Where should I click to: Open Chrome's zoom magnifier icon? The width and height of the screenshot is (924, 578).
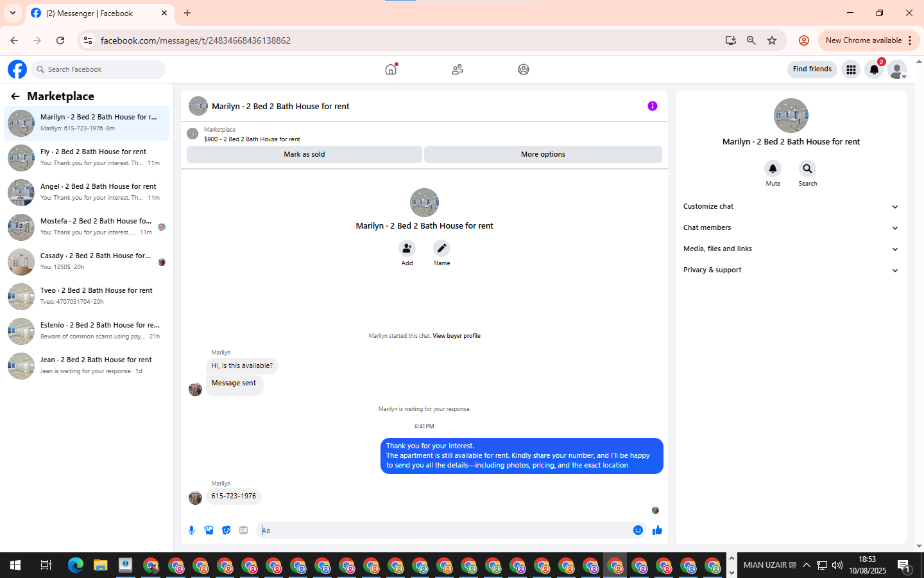[x=751, y=40]
